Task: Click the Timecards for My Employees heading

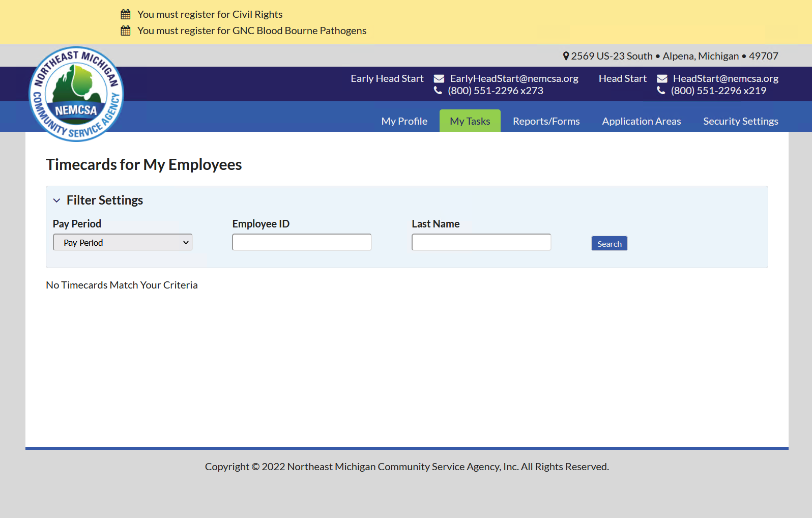Action: click(144, 164)
